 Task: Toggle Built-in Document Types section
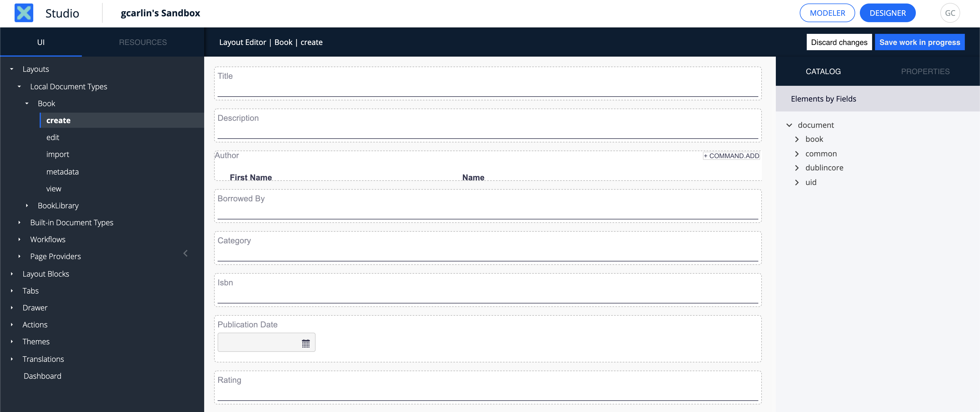pyautogui.click(x=22, y=222)
